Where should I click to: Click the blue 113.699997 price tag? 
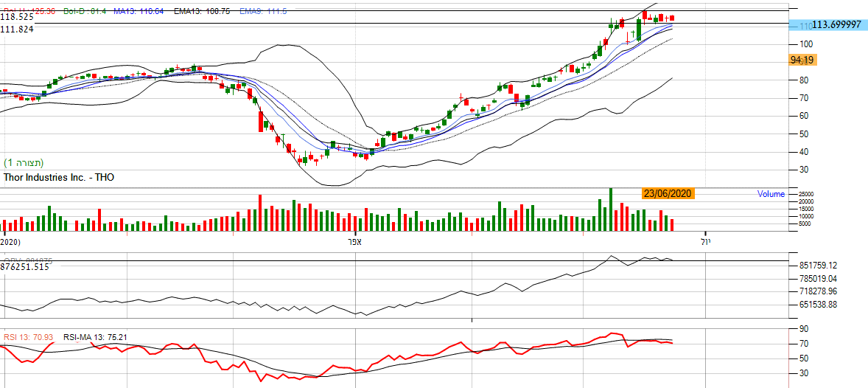tap(827, 25)
